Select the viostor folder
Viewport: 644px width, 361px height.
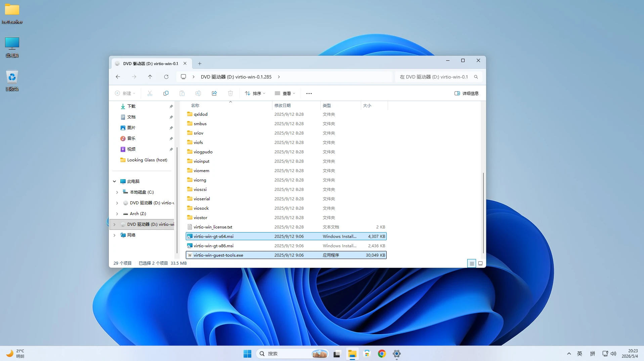tap(286, 218)
